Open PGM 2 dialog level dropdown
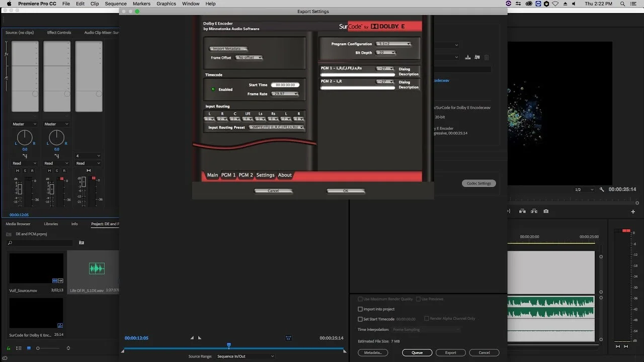The image size is (644, 362). point(385,81)
